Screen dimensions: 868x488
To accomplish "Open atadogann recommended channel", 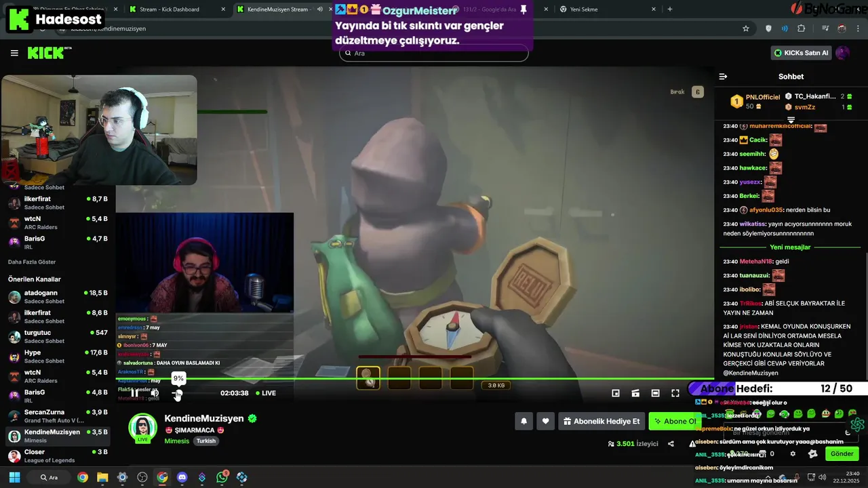I will pyautogui.click(x=58, y=297).
